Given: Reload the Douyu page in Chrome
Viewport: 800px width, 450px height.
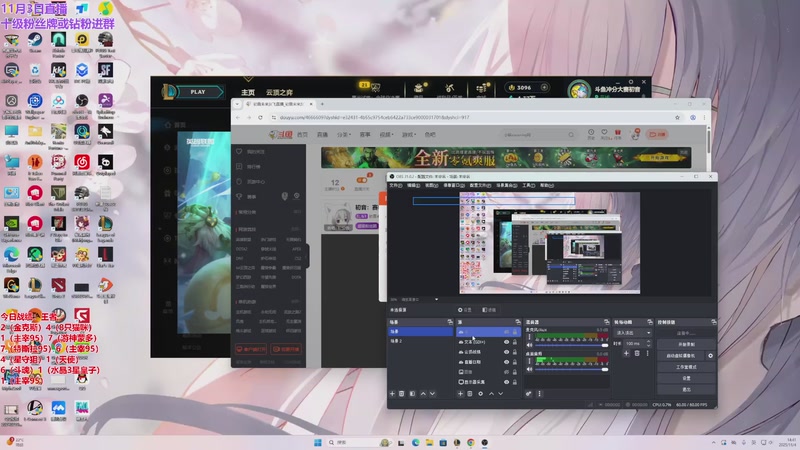Looking at the screenshot, I should tap(260, 117).
